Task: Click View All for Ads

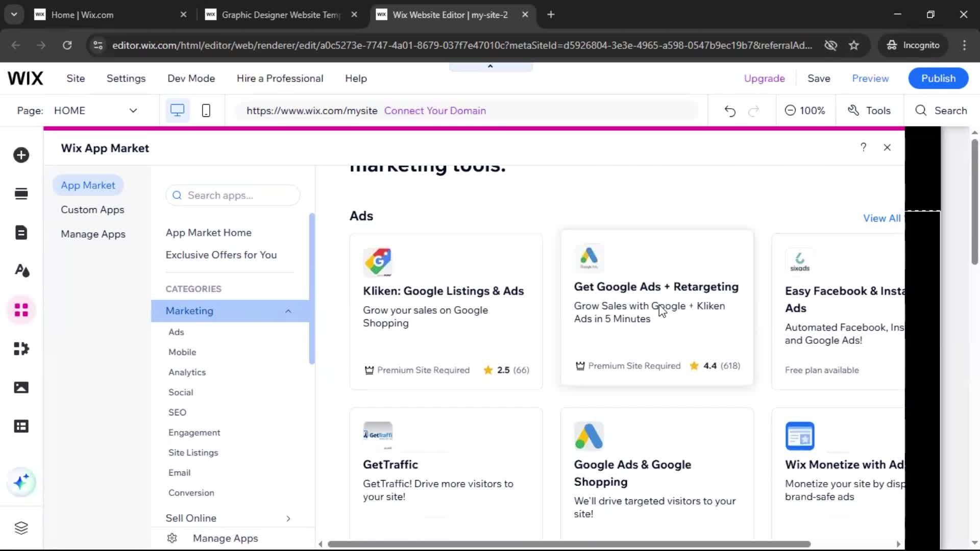Action: 881,218
